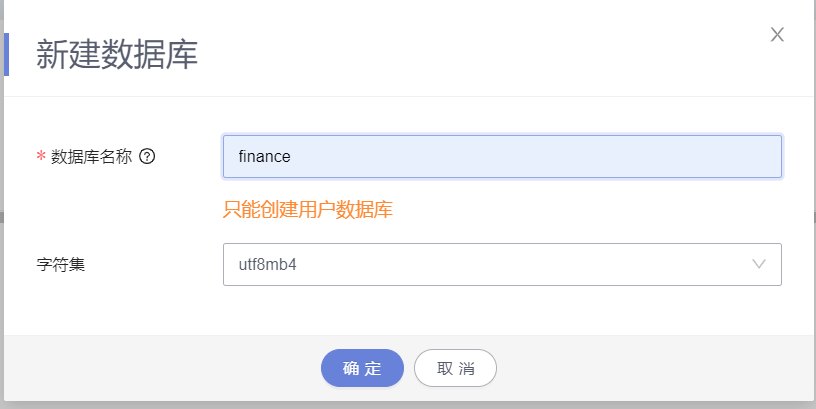816x409 pixels.
Task: Confirm with the 确定 button
Action: pos(362,368)
